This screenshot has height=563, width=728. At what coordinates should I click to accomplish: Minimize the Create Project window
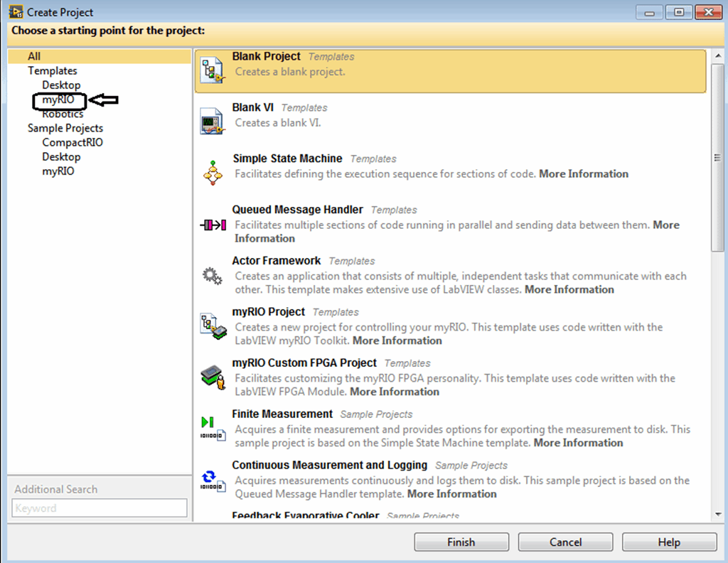coord(650,13)
